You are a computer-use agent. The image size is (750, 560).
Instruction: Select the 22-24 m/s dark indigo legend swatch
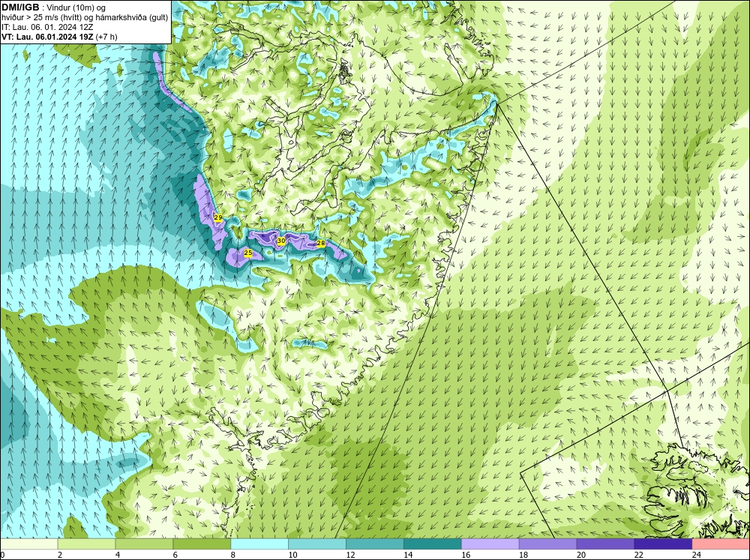click(663, 544)
